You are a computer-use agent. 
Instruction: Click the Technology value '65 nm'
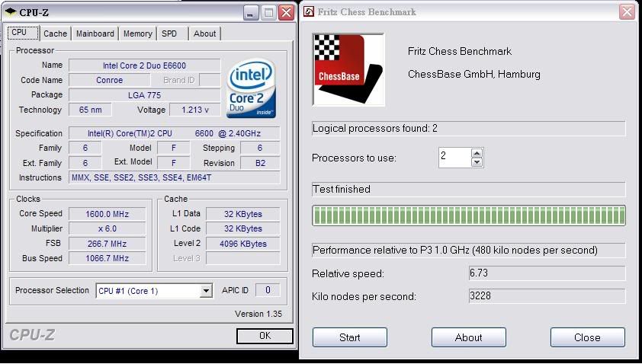point(91,110)
